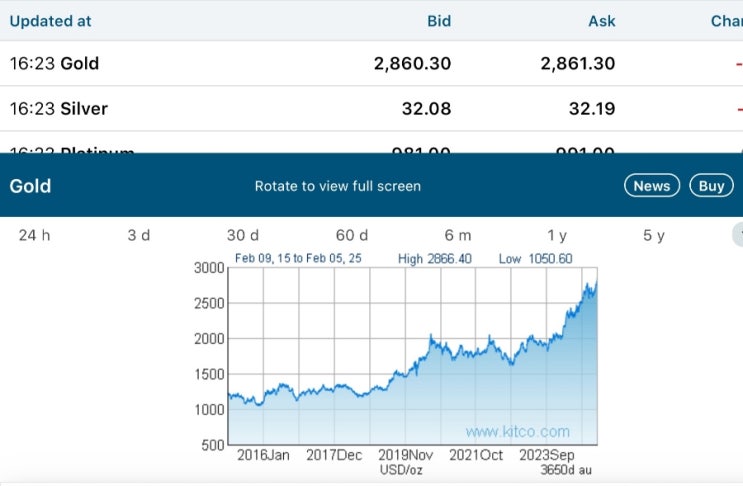Viewport: 743px width, 486px height.
Task: Open the Gold row in price list
Action: click(x=80, y=64)
